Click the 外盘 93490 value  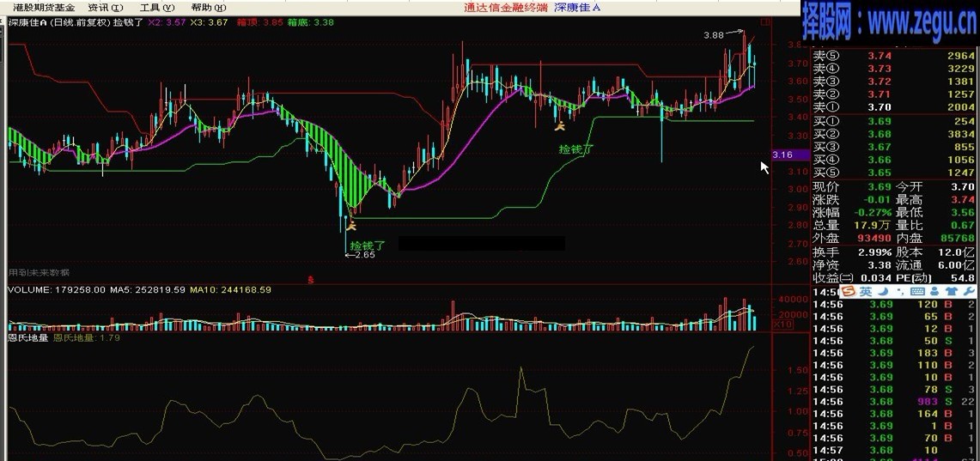point(873,239)
